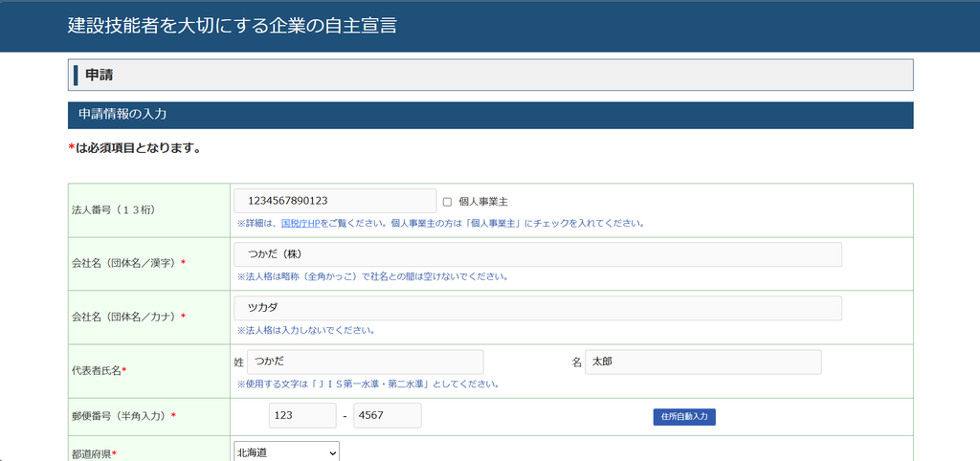Click the は必須項目となります notice
The width and height of the screenshot is (980, 461).
(x=134, y=148)
